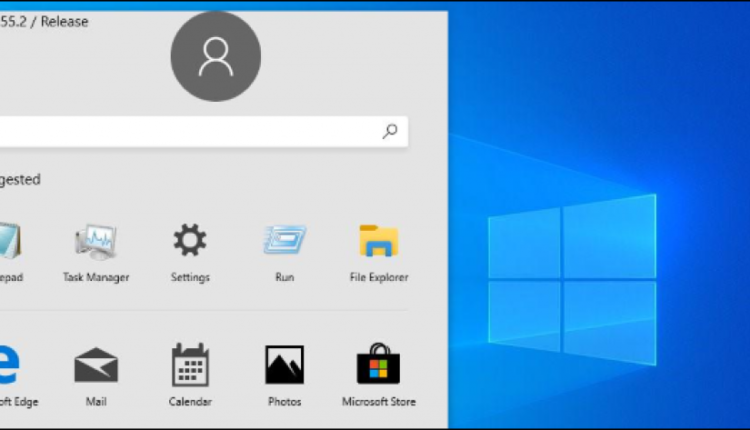750x430 pixels.
Task: Open Microsoft Store
Action: (x=379, y=375)
